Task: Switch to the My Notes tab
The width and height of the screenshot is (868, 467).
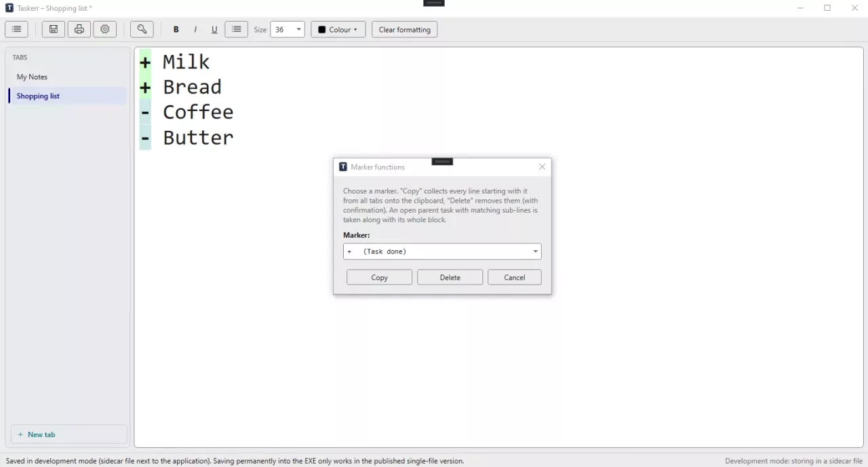Action: pos(67,77)
